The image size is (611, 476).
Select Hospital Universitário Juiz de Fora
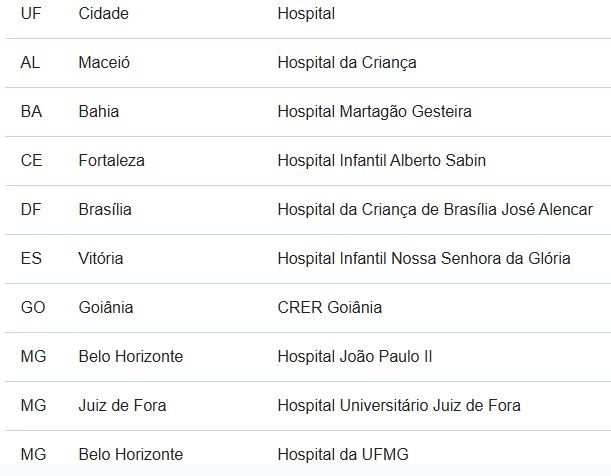(x=399, y=406)
